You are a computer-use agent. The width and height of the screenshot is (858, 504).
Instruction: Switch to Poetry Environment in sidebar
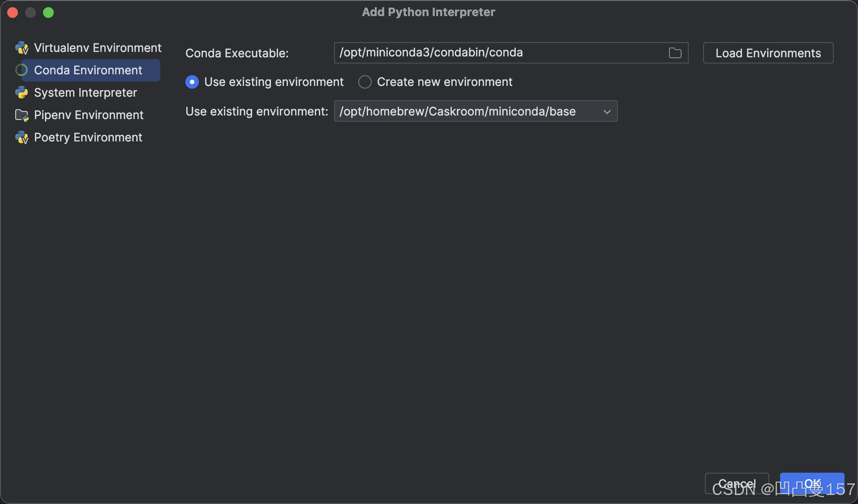pos(88,137)
